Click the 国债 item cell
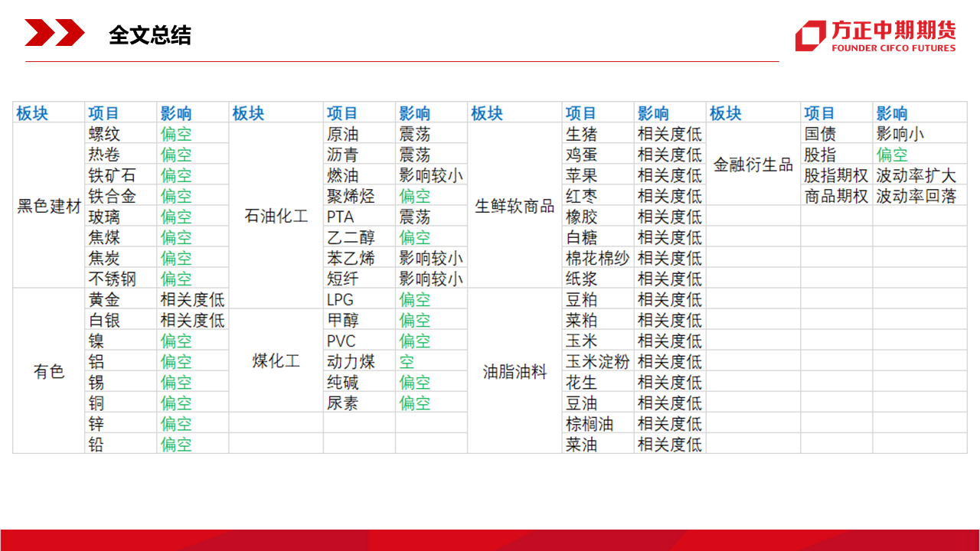The image size is (980, 551). pos(837,134)
